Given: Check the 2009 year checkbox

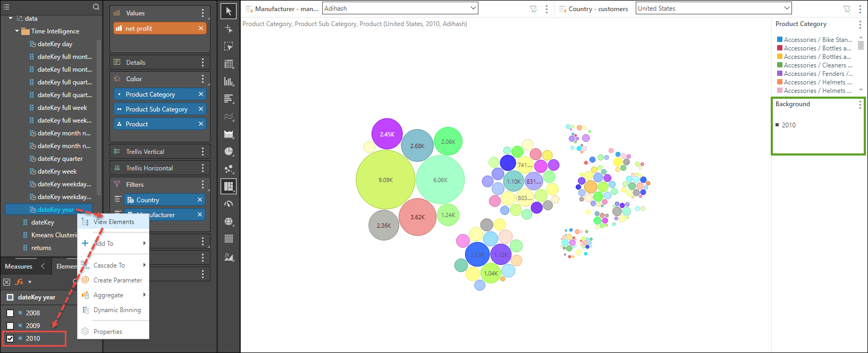Looking at the screenshot, I should click(10, 326).
